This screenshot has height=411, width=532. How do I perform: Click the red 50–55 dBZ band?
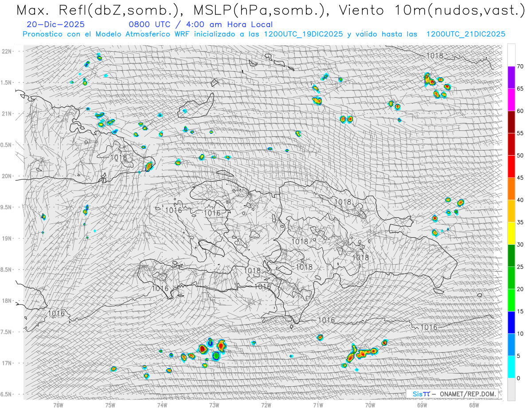(x=511, y=144)
